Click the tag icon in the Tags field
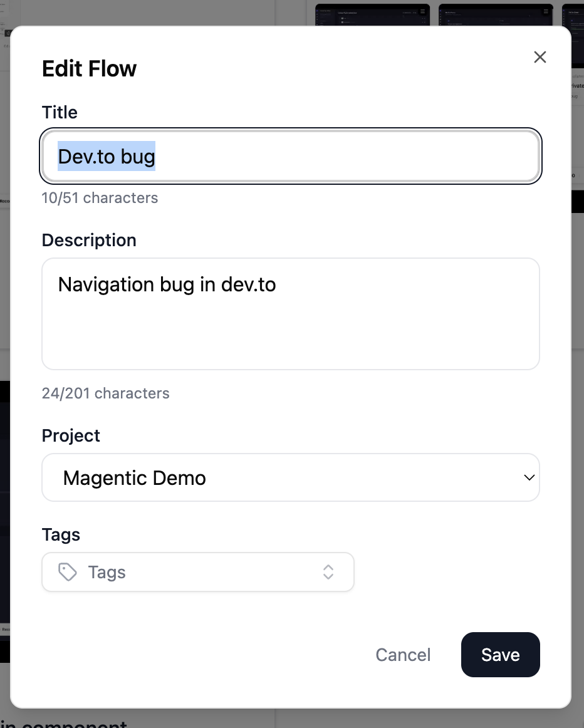This screenshot has height=728, width=584. click(x=67, y=572)
